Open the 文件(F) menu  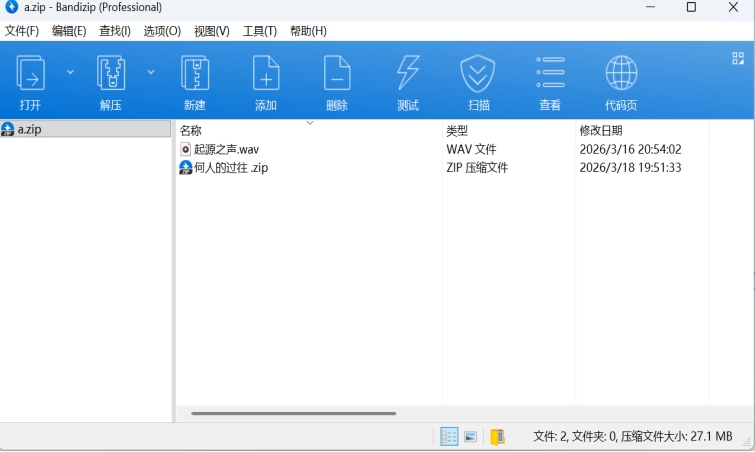(22, 31)
